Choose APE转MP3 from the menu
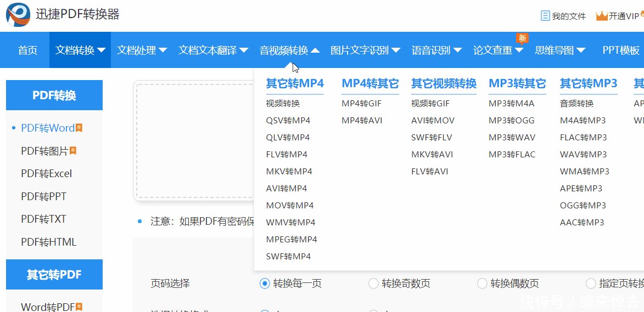 coord(581,189)
